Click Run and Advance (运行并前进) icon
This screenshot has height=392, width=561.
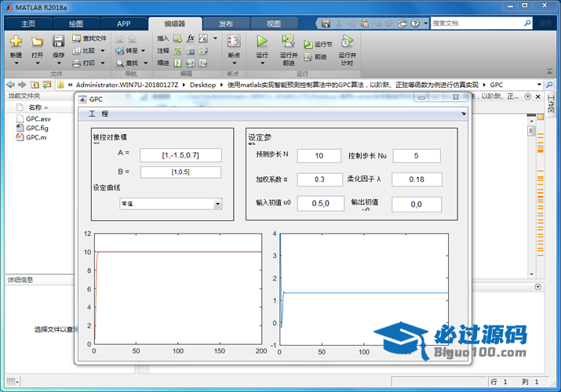click(288, 42)
